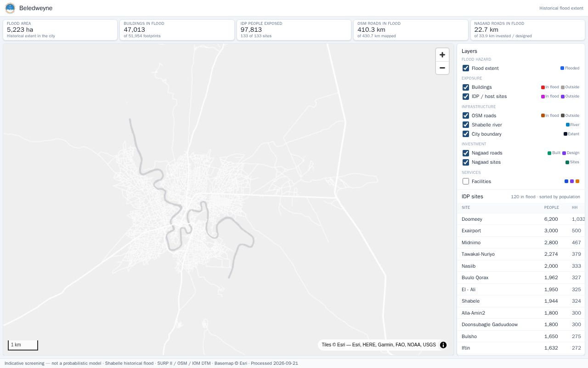Click the green Built legend swatch
The width and height of the screenshot is (588, 368).
click(549, 153)
